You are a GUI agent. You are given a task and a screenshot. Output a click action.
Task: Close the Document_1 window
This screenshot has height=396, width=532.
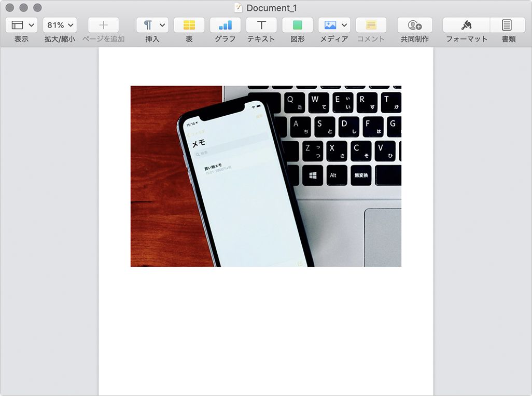pos(10,7)
